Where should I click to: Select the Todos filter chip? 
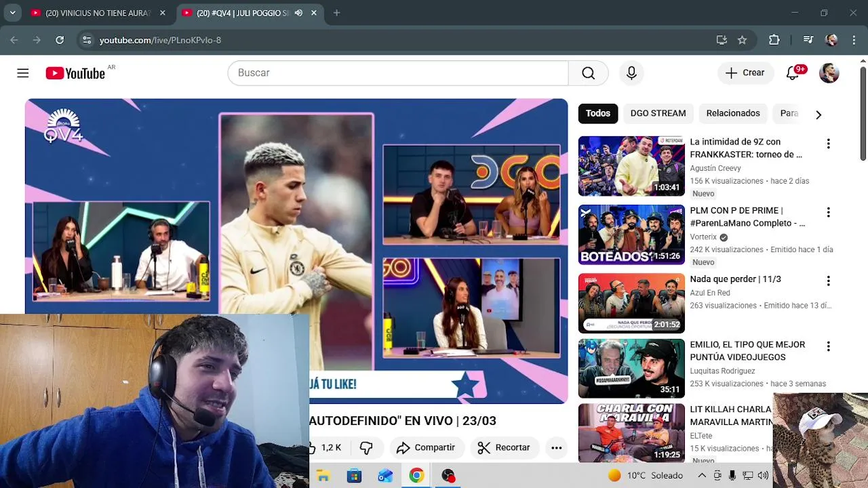point(598,113)
